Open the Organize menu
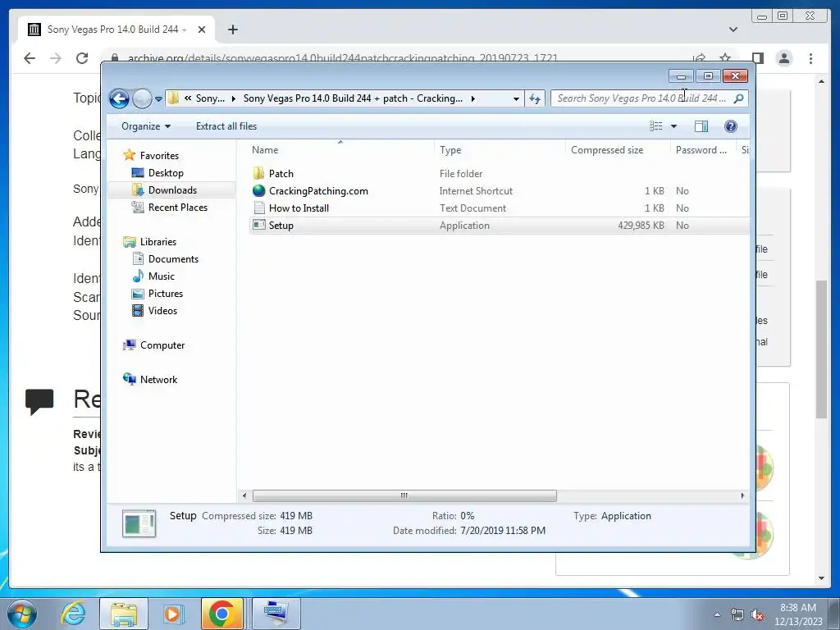Viewport: 840px width, 630px height. 146,126
